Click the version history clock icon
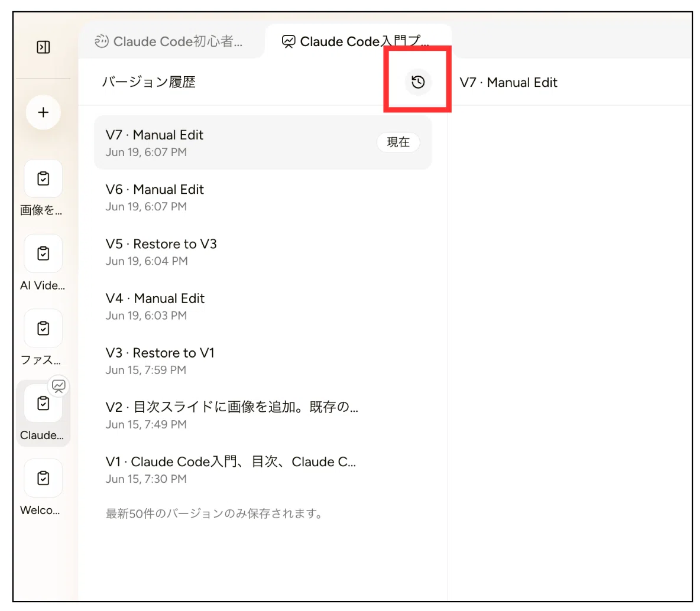The width and height of the screenshot is (700, 611). 419,82
